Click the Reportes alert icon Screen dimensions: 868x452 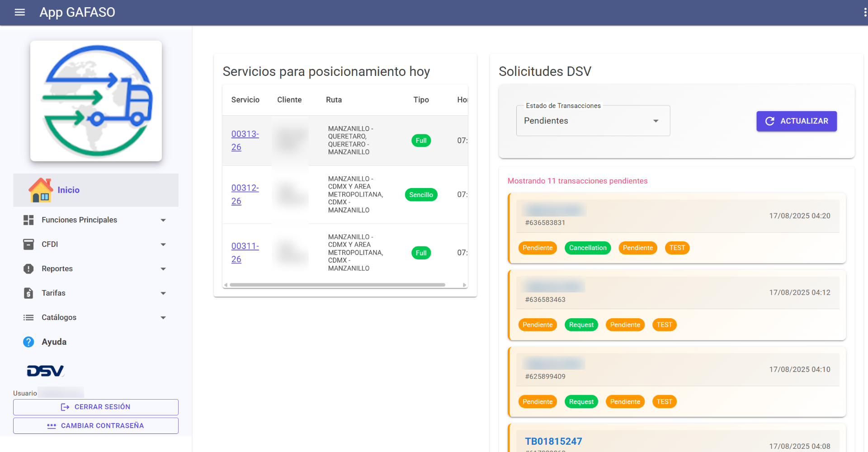pos(28,269)
